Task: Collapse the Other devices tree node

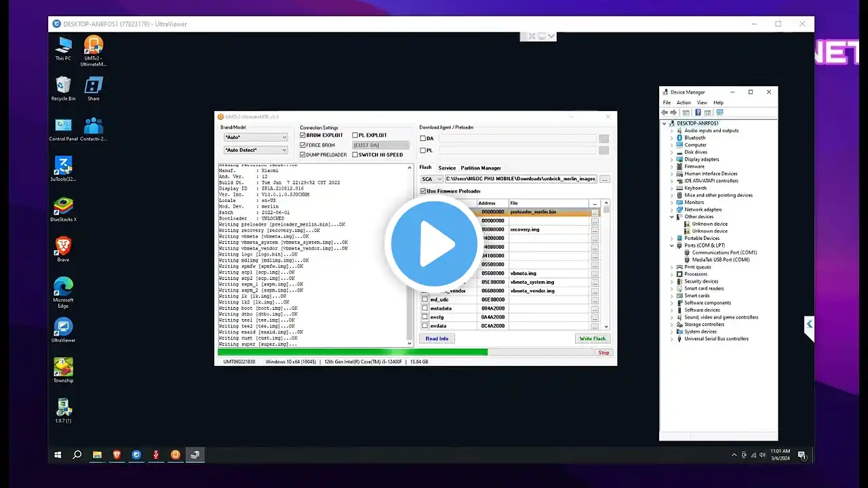Action: pos(672,217)
